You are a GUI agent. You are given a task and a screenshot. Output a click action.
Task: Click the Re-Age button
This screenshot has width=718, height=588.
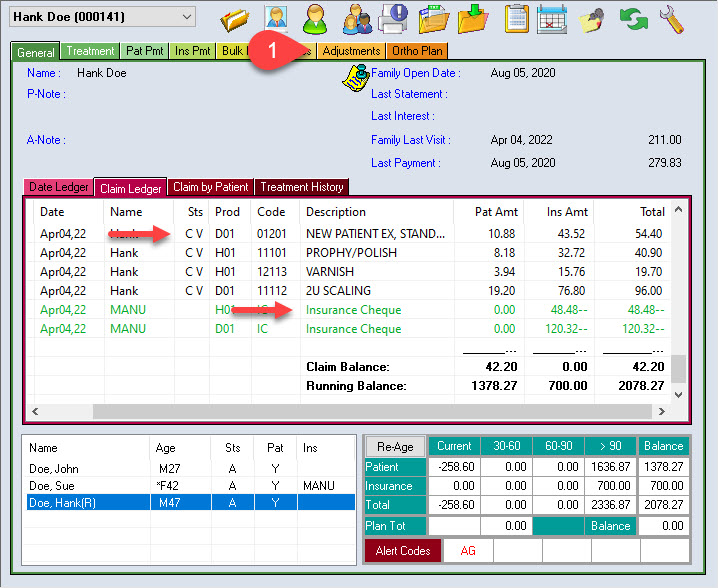click(395, 446)
